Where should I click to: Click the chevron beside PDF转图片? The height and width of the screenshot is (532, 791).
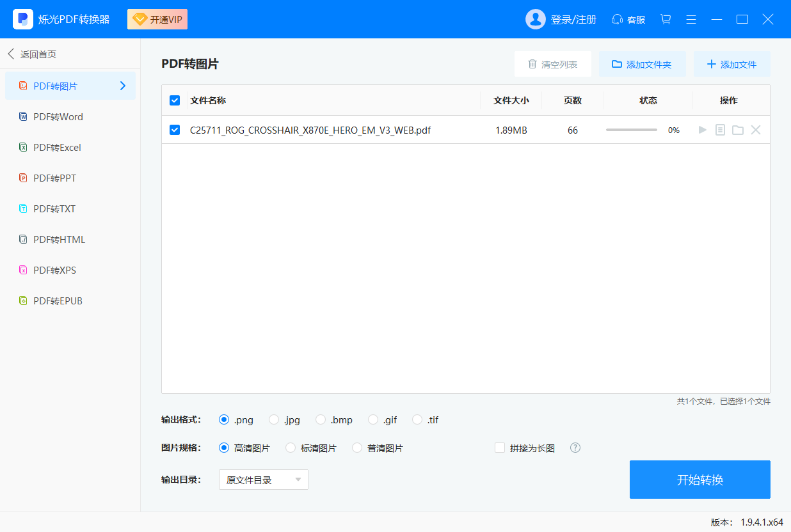click(x=123, y=86)
